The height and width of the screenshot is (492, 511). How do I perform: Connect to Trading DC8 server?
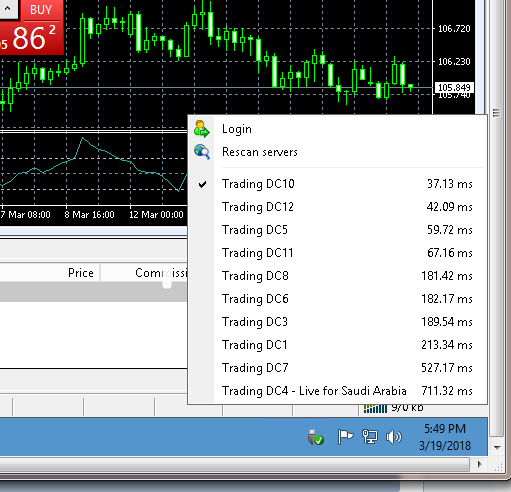coord(337,276)
